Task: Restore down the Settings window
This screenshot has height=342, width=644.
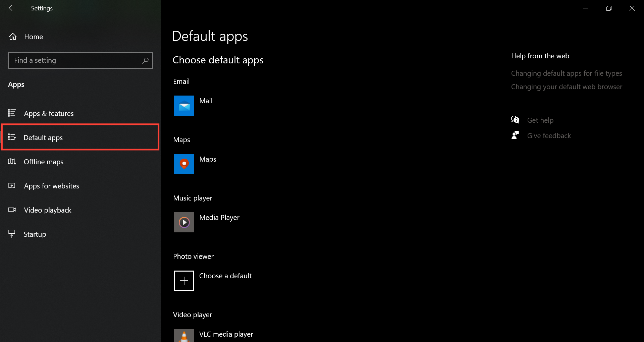Action: coord(609,8)
